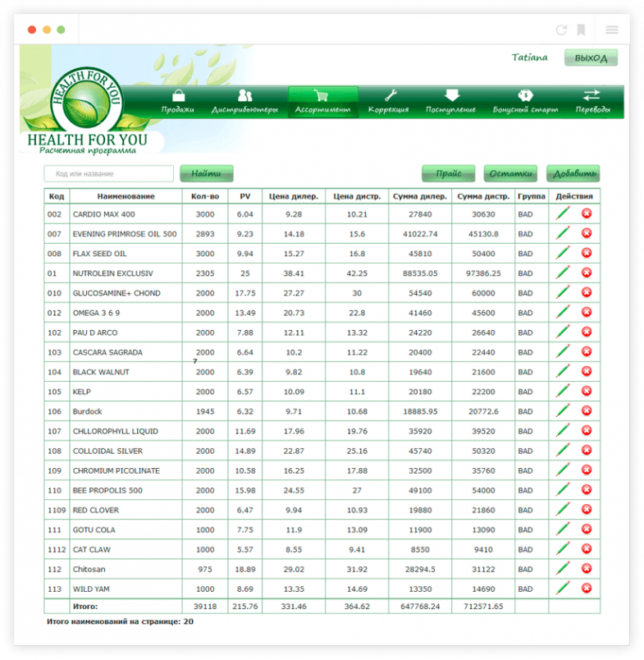This screenshot has height=660, width=644.
Task: Delete the WILD YAM row
Action: pos(587,588)
